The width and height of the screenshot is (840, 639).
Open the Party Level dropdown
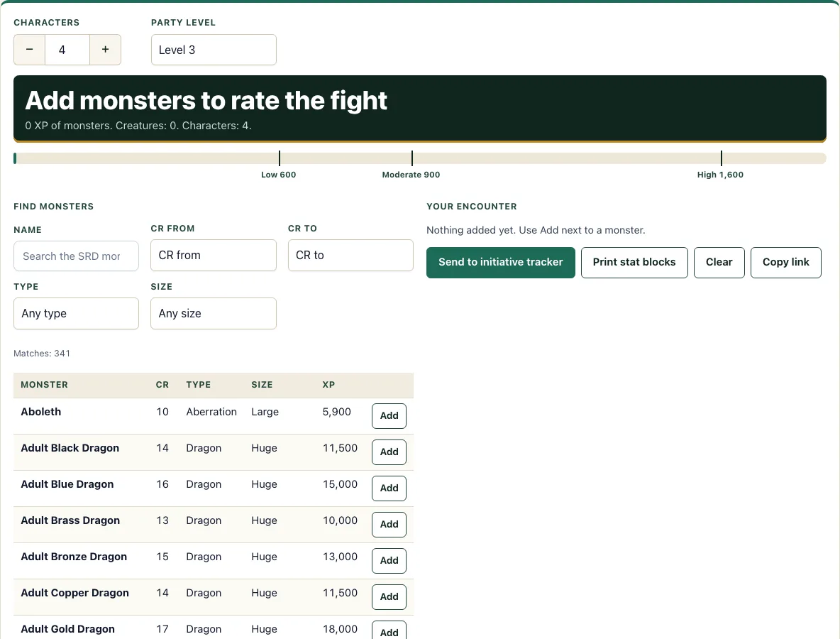[x=214, y=50]
